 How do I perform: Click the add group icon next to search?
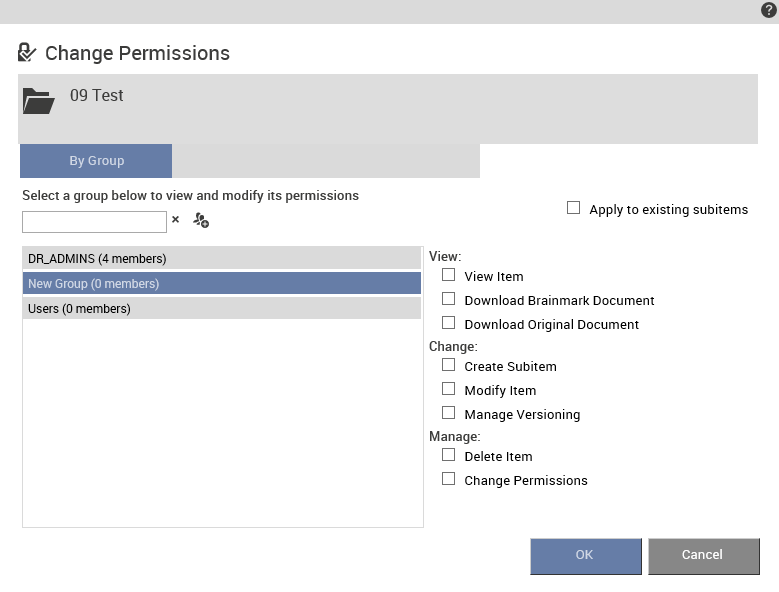[201, 220]
